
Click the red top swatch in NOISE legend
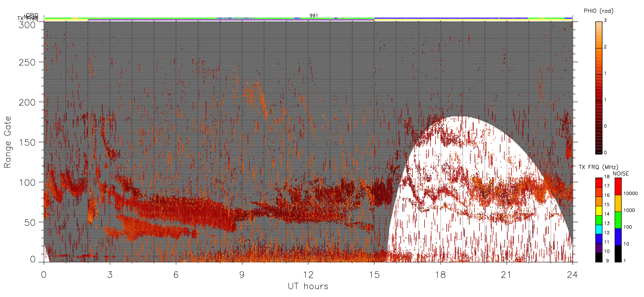[618, 186]
